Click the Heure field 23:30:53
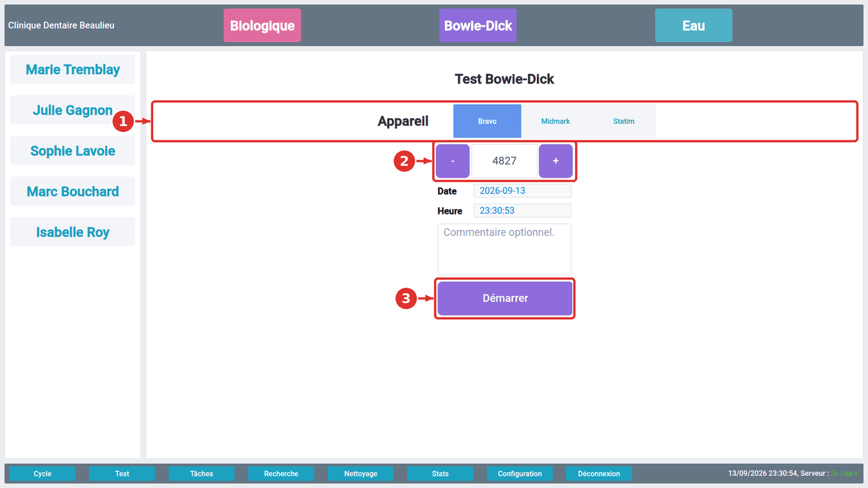The height and width of the screenshot is (488, 868). pos(523,211)
